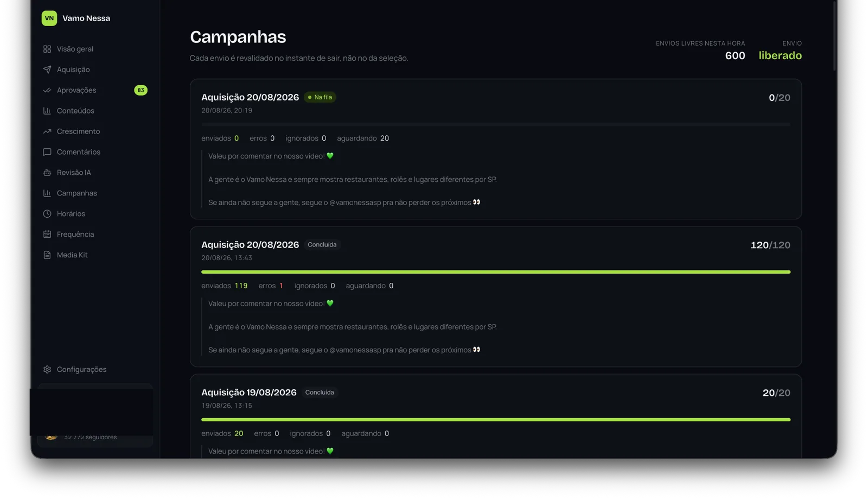
Task: Click progress bar of Aquisição 19/08/2026 campaign
Action: point(496,420)
